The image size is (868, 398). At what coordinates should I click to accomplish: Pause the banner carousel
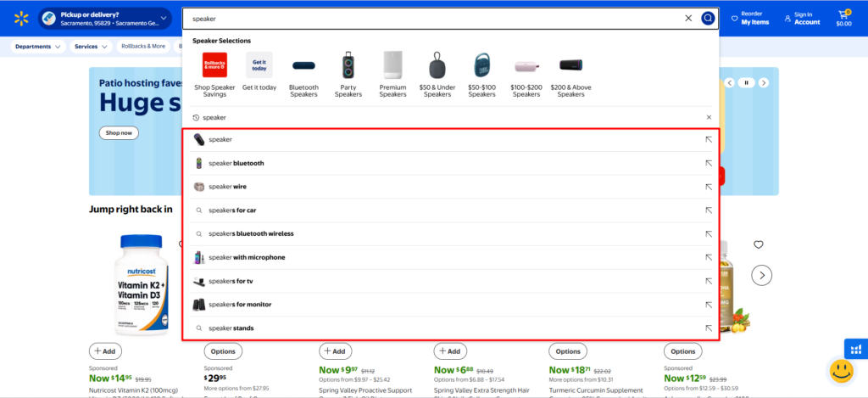[x=746, y=82]
